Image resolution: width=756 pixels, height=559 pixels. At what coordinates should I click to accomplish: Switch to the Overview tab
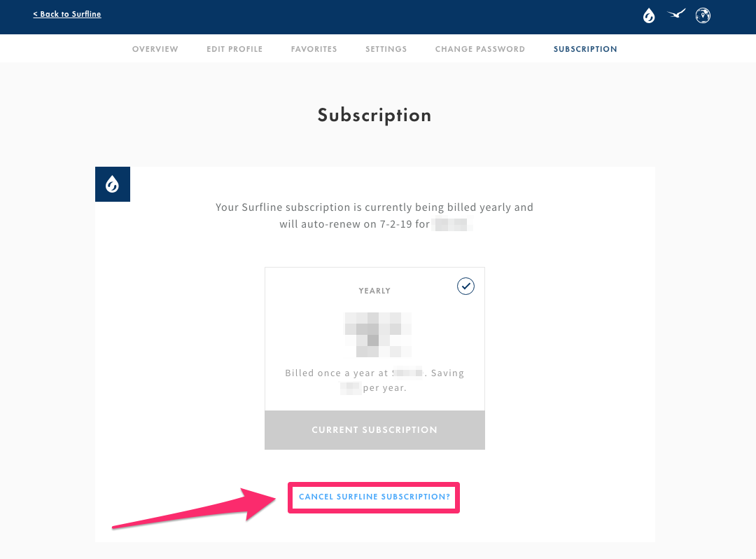155,49
